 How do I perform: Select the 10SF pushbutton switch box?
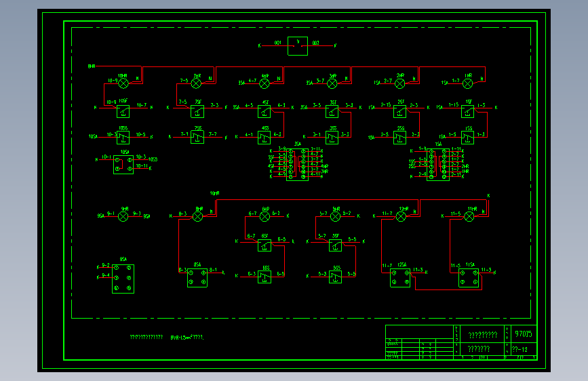click(x=123, y=111)
